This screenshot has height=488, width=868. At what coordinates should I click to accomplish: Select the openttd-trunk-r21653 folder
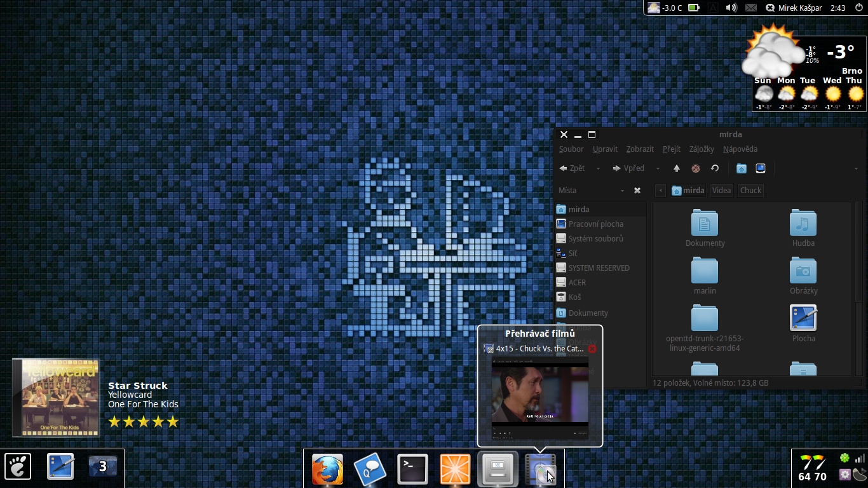point(705,318)
